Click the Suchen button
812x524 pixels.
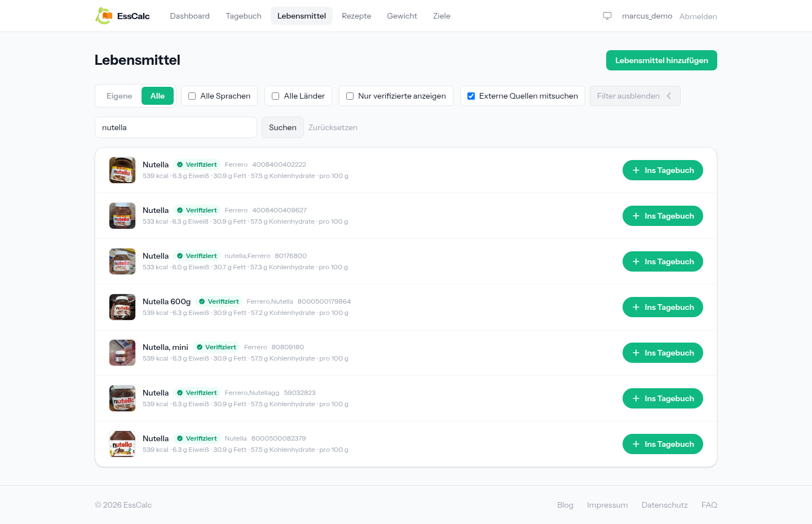pyautogui.click(x=283, y=127)
